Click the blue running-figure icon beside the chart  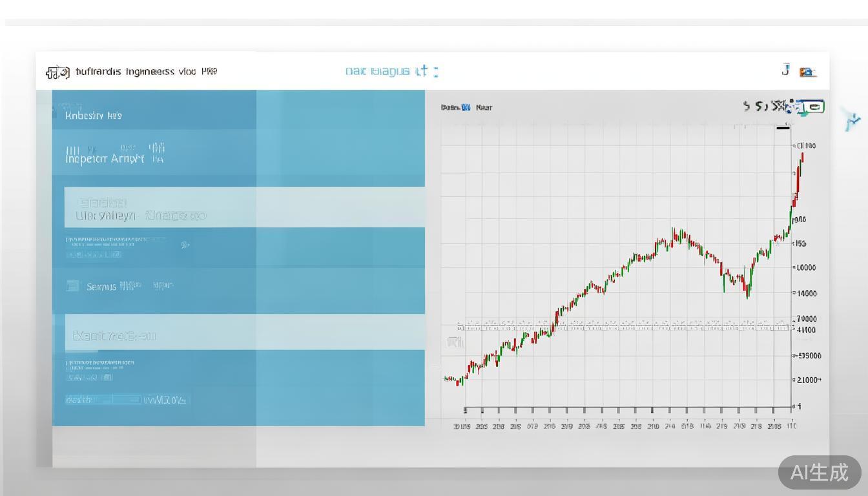click(x=852, y=120)
